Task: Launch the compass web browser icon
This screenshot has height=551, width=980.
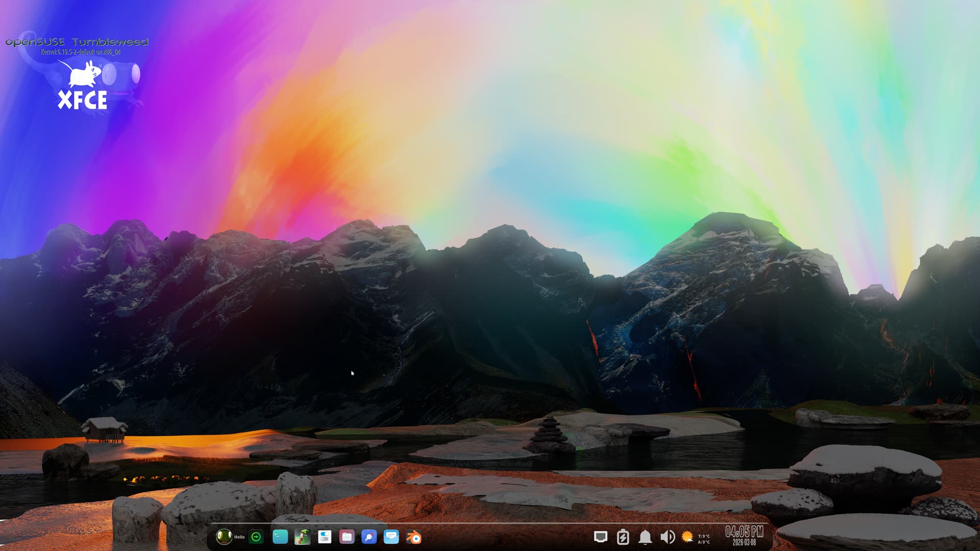Action: click(x=369, y=537)
